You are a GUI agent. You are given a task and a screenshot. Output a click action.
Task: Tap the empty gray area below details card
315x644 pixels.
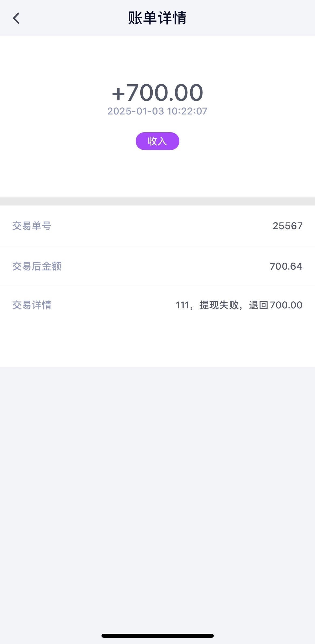tap(157, 485)
